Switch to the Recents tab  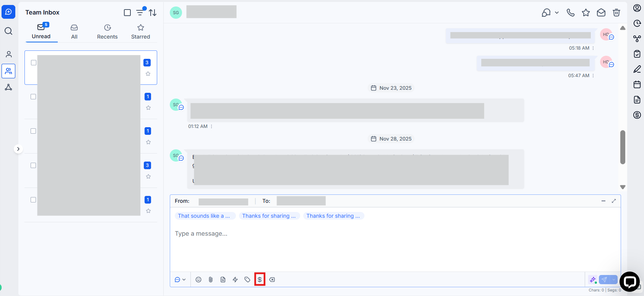point(107,32)
